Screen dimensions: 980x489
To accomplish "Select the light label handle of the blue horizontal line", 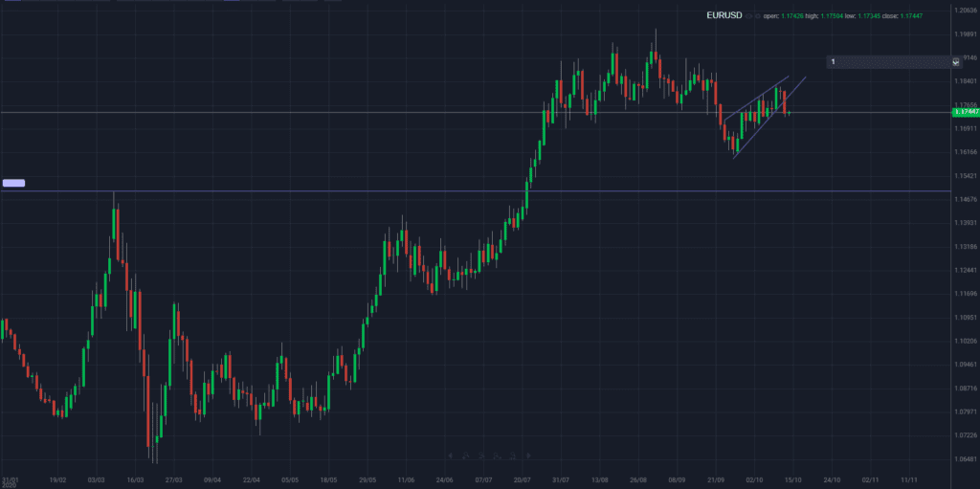I will (x=13, y=183).
